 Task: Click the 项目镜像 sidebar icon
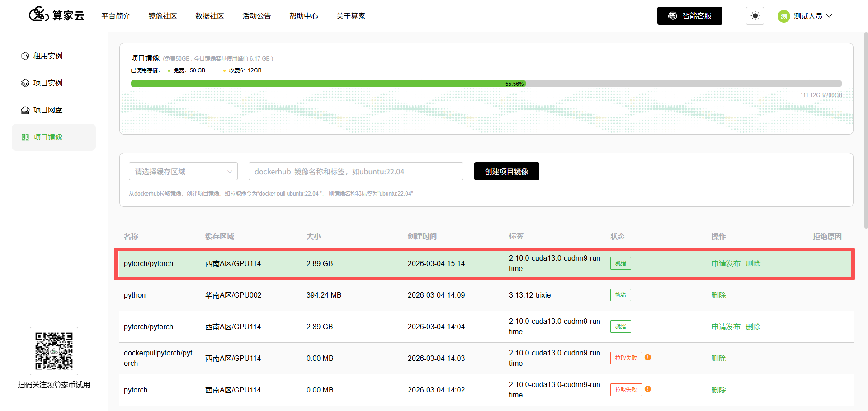25,137
